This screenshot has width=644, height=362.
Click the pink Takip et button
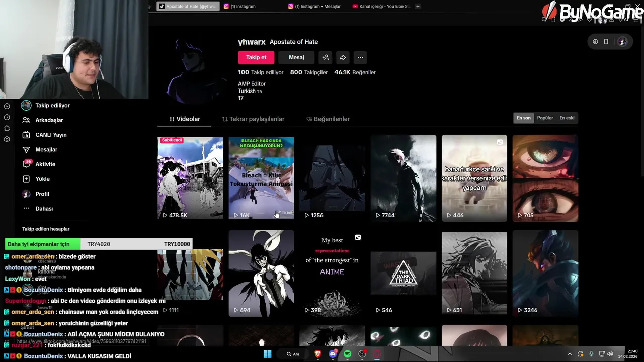click(256, 57)
